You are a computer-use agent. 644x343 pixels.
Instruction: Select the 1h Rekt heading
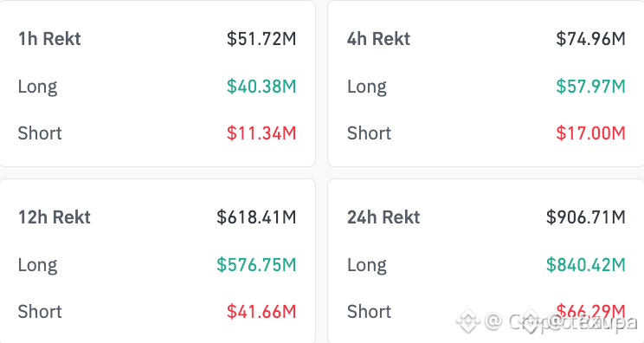pyautogui.click(x=49, y=39)
